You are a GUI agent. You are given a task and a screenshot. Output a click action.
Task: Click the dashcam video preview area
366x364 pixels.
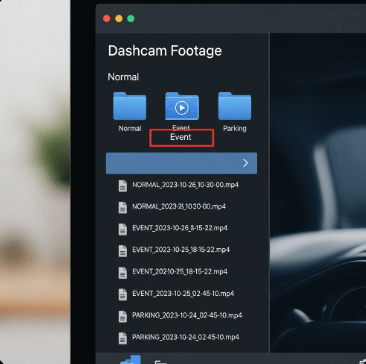click(318, 193)
